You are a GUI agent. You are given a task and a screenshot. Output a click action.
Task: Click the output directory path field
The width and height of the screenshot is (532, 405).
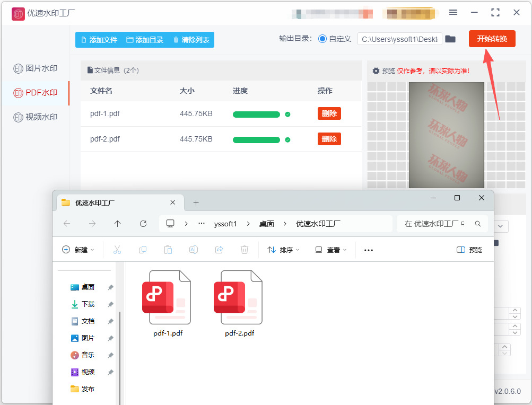click(x=400, y=39)
